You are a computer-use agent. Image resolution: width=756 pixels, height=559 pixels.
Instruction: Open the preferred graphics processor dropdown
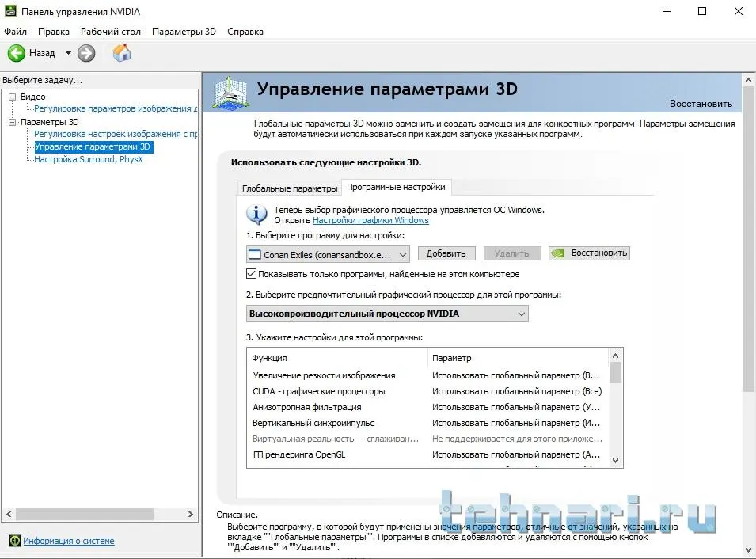coord(387,314)
